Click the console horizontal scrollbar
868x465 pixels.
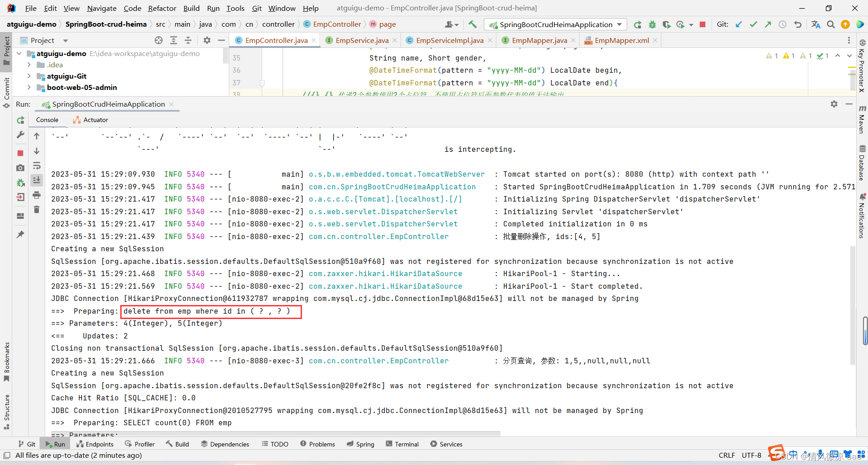(x=276, y=434)
